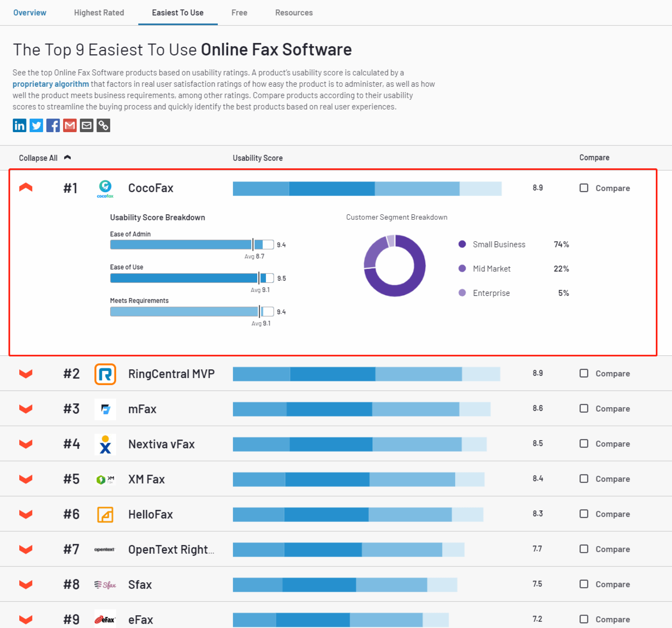Image resolution: width=672 pixels, height=628 pixels.
Task: Expand eFax row chevron
Action: click(26, 620)
